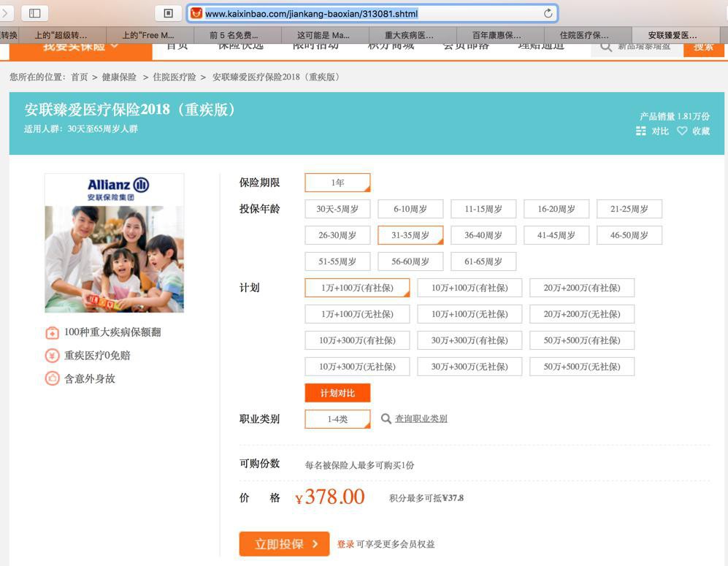This screenshot has width=728, height=566.
Task: Select age range 26-30周岁
Action: (x=337, y=235)
